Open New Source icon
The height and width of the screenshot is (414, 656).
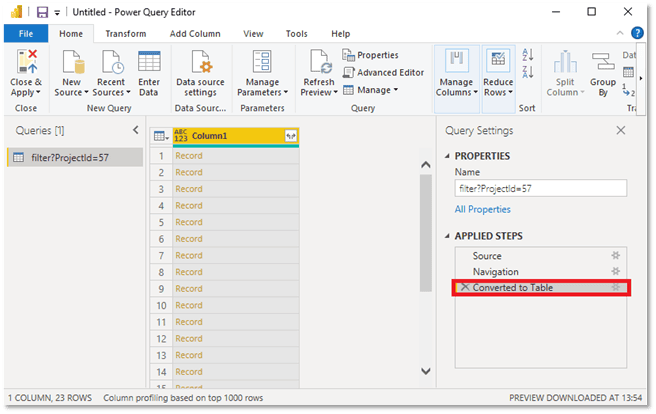tap(73, 61)
